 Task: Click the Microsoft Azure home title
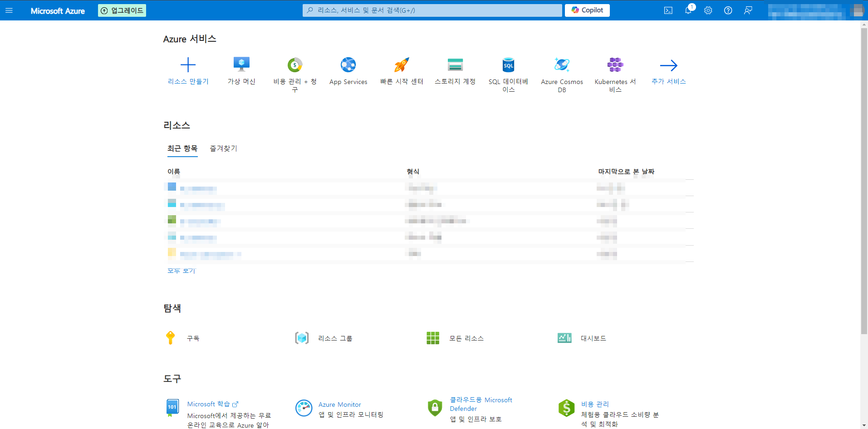tap(58, 11)
